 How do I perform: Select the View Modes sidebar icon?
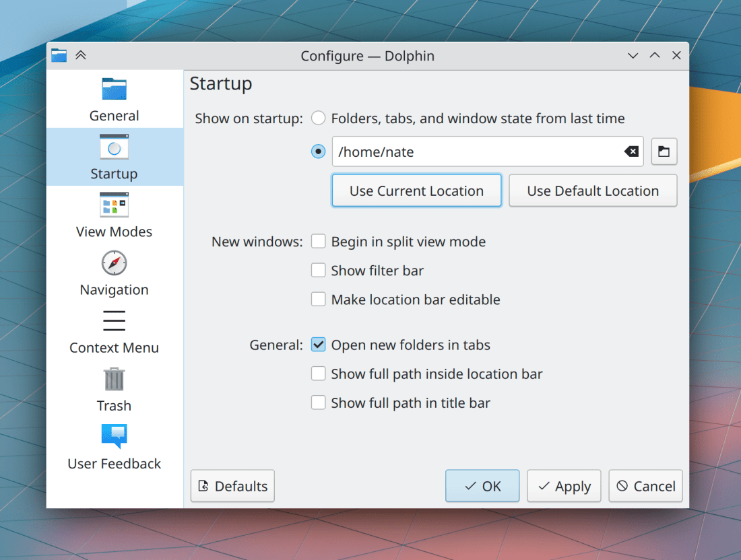[114, 205]
